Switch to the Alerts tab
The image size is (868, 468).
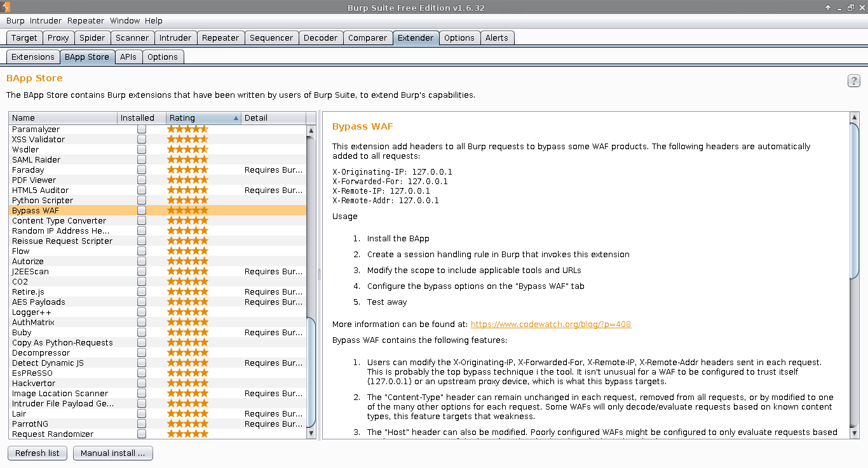pyautogui.click(x=497, y=38)
